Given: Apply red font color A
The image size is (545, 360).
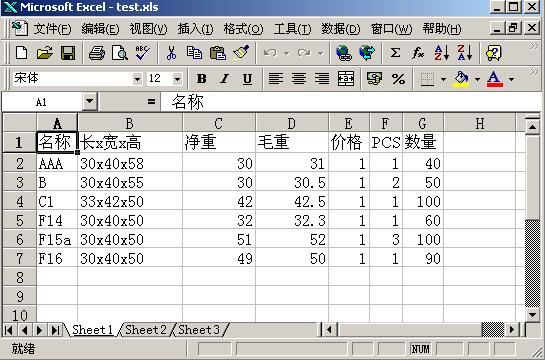Looking at the screenshot, I should (495, 79).
